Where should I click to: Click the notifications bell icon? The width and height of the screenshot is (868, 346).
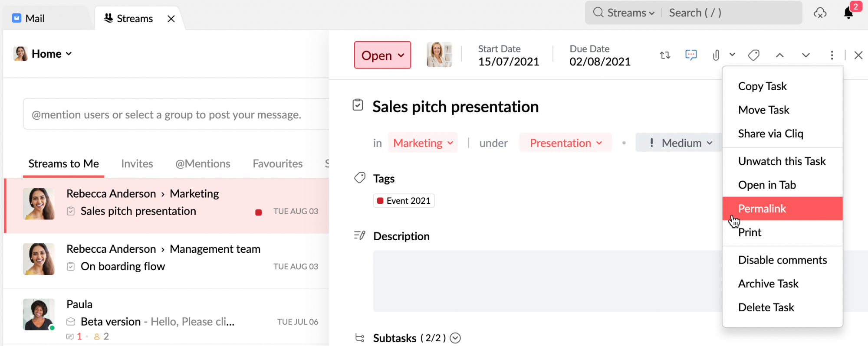tap(848, 13)
